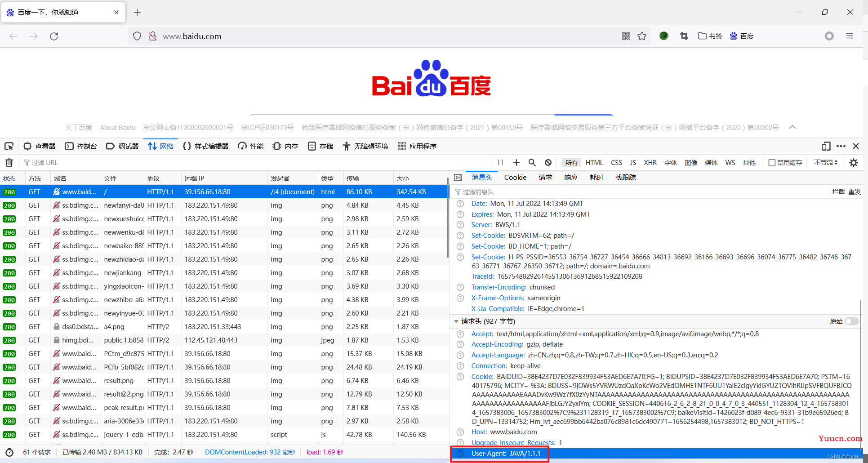This screenshot has width=868, height=463.
Task: Open the Application (应用程序) panel
Action: click(417, 146)
